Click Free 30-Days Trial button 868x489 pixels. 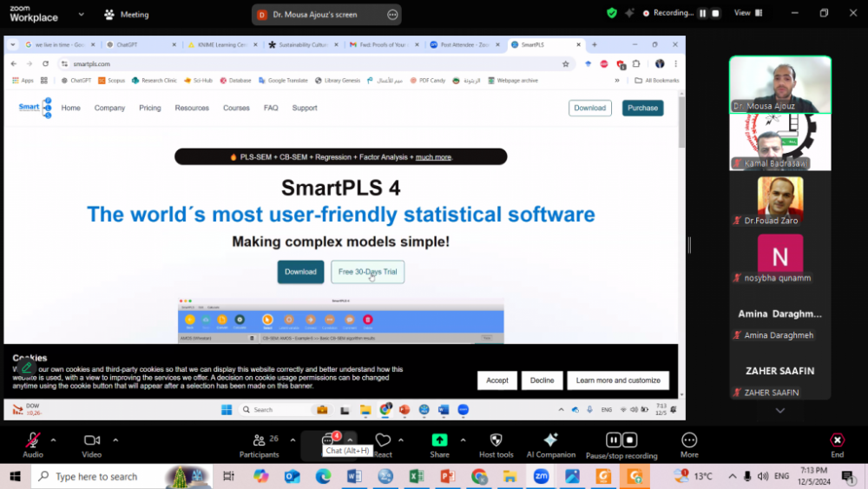pyautogui.click(x=367, y=272)
